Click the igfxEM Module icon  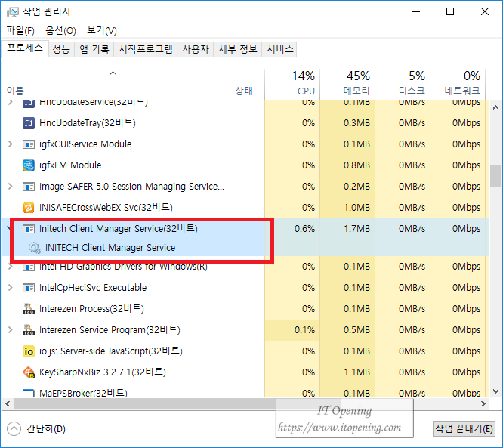(x=29, y=165)
